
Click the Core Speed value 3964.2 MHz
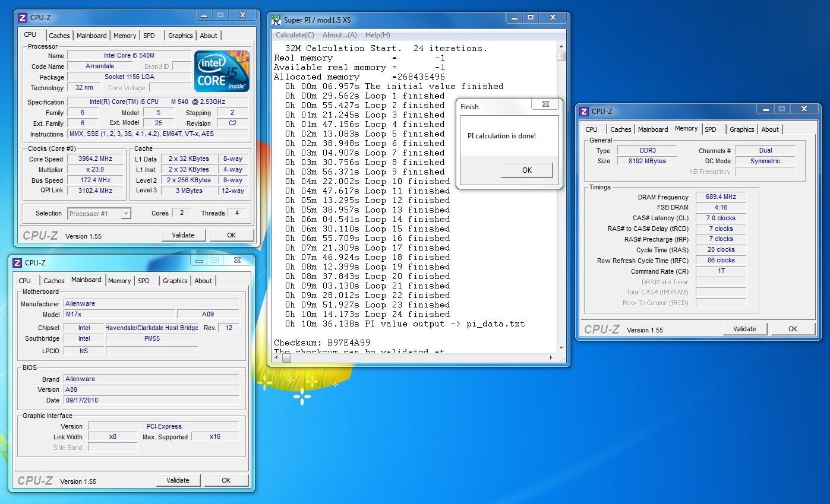[x=96, y=159]
